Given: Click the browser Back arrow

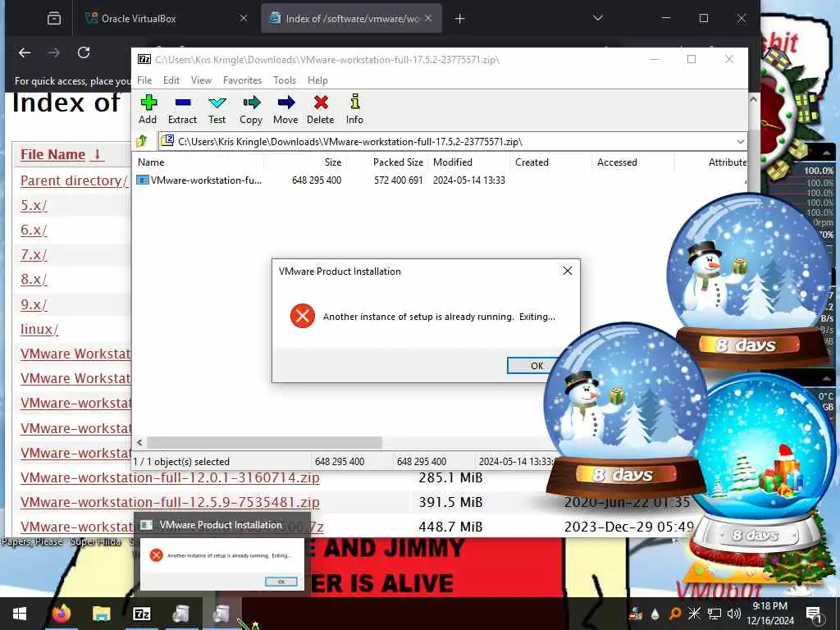Looking at the screenshot, I should point(25,52).
